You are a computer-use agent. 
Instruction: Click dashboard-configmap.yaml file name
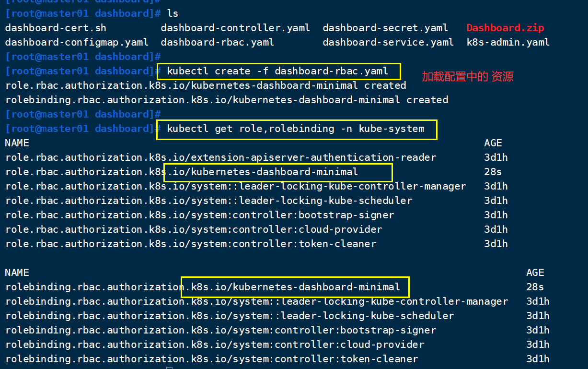pyautogui.click(x=77, y=42)
